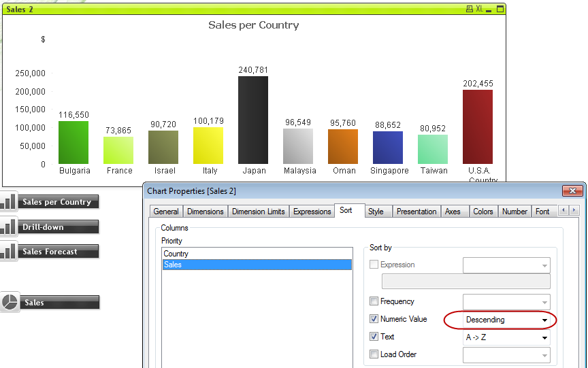
Task: Click the print icon in Sales 2 caption
Action: (469, 9)
